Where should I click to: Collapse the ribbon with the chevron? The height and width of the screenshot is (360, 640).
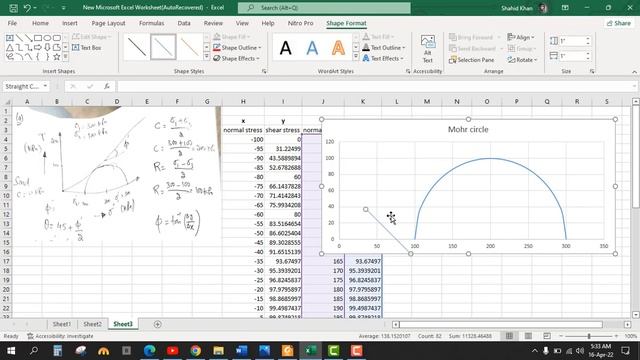(x=634, y=71)
